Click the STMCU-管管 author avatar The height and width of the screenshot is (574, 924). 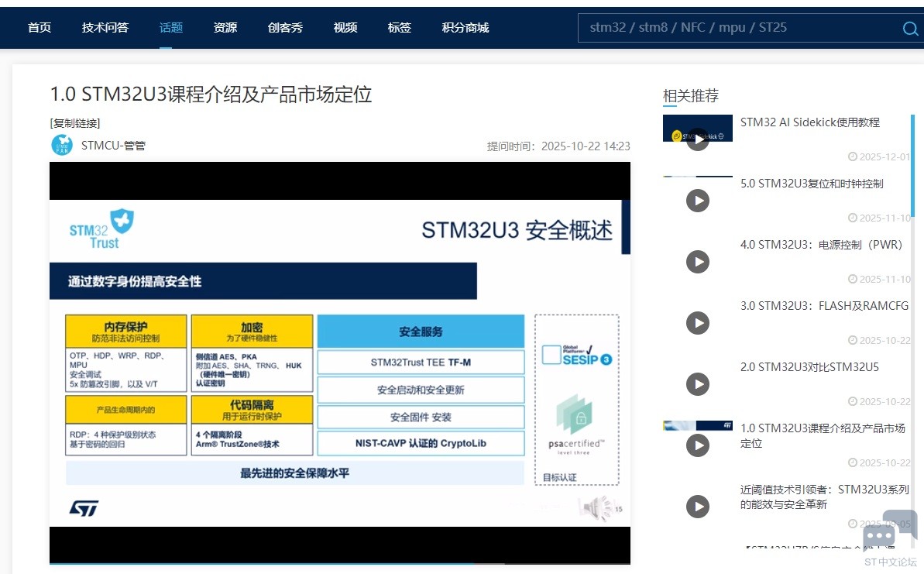tap(62, 145)
